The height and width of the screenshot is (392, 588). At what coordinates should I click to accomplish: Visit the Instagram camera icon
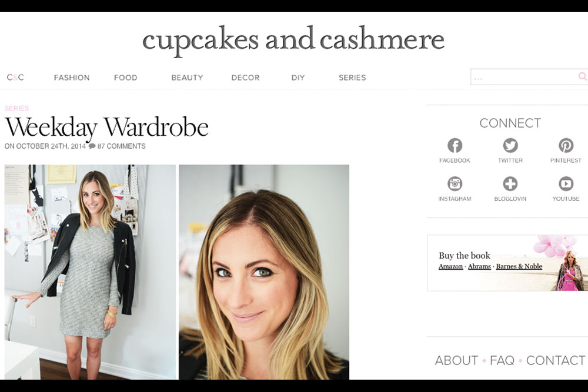pyautogui.click(x=455, y=183)
